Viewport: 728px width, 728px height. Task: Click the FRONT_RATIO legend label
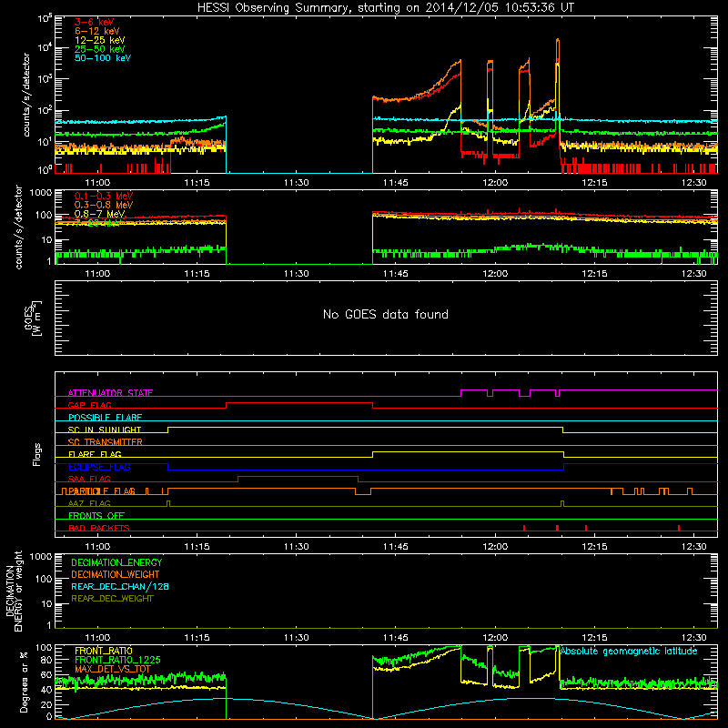tap(104, 651)
